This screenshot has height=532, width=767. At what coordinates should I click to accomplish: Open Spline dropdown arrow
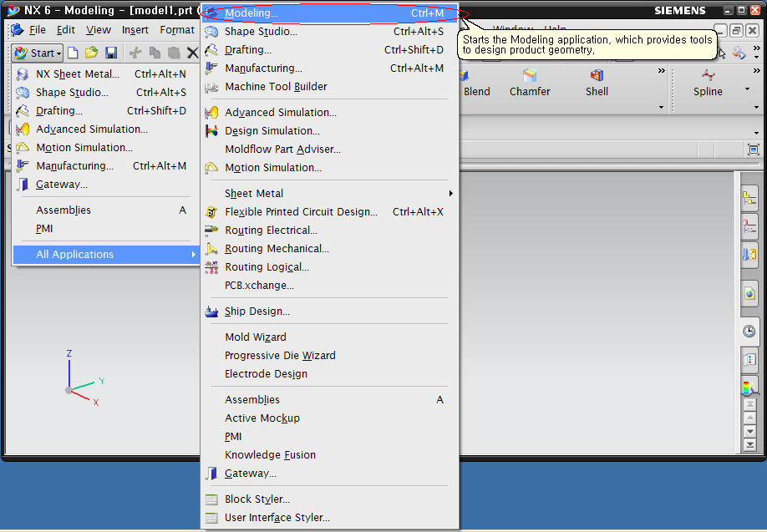click(x=747, y=89)
